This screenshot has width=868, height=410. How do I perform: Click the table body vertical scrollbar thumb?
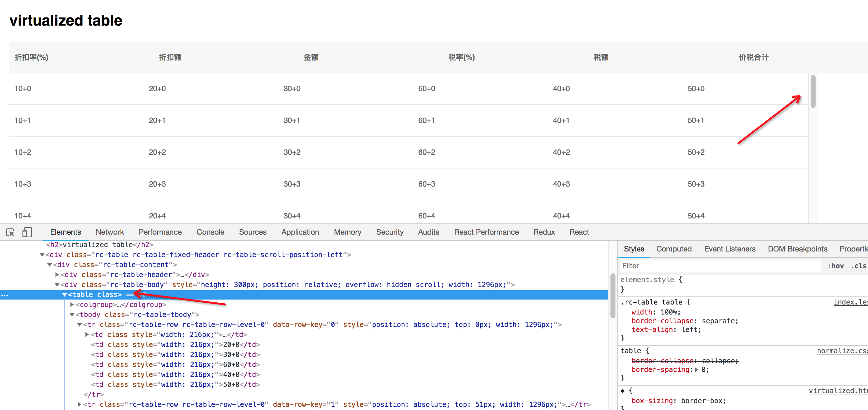point(813,91)
